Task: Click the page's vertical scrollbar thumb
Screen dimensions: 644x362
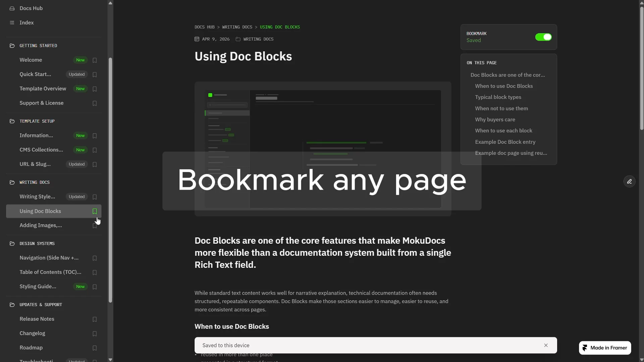Action: tap(641, 68)
